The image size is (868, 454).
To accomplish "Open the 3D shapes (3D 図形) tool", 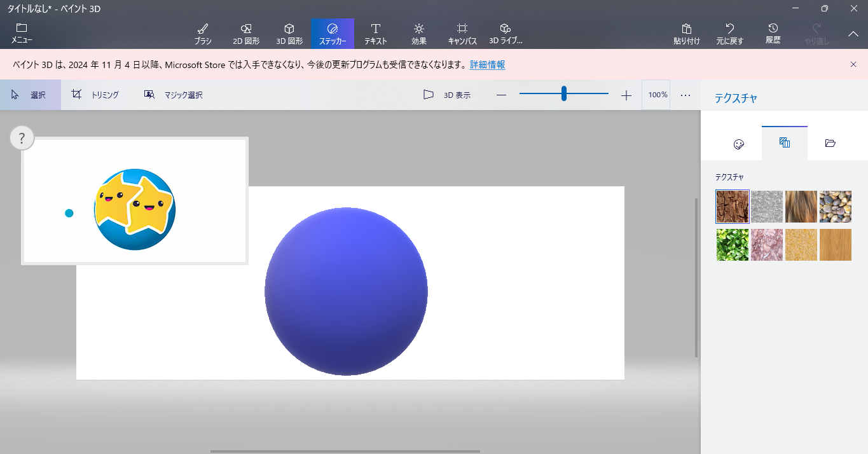I will click(x=289, y=34).
